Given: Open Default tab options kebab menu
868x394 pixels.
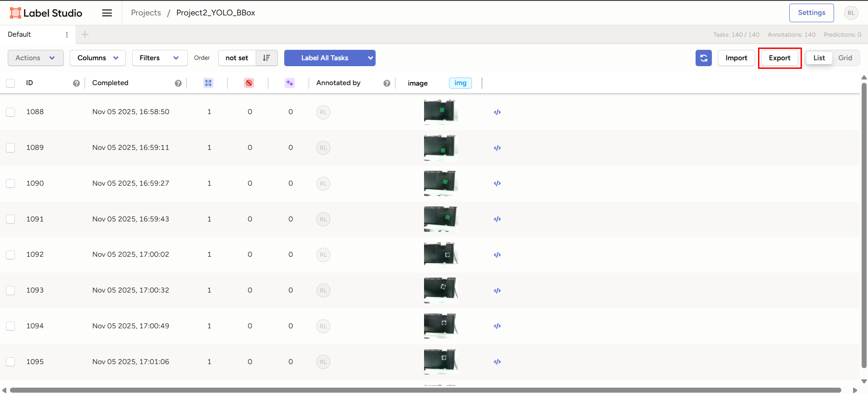Looking at the screenshot, I should pyautogui.click(x=67, y=34).
